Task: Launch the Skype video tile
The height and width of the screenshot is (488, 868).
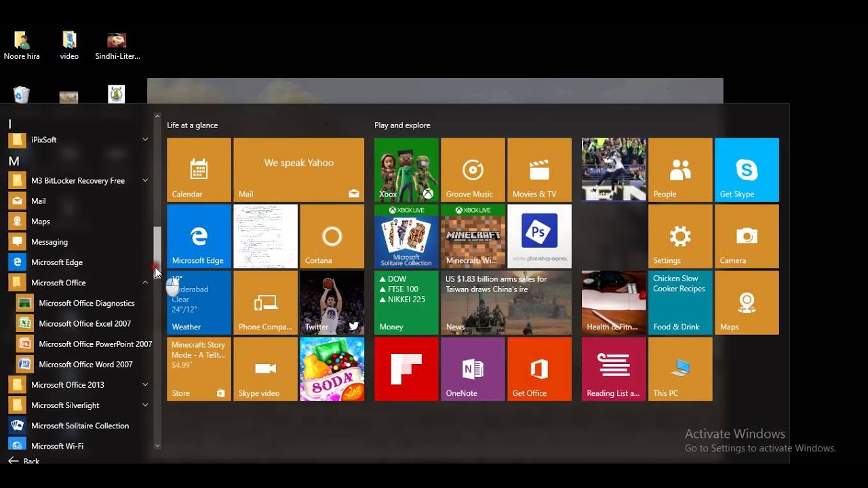Action: click(265, 369)
